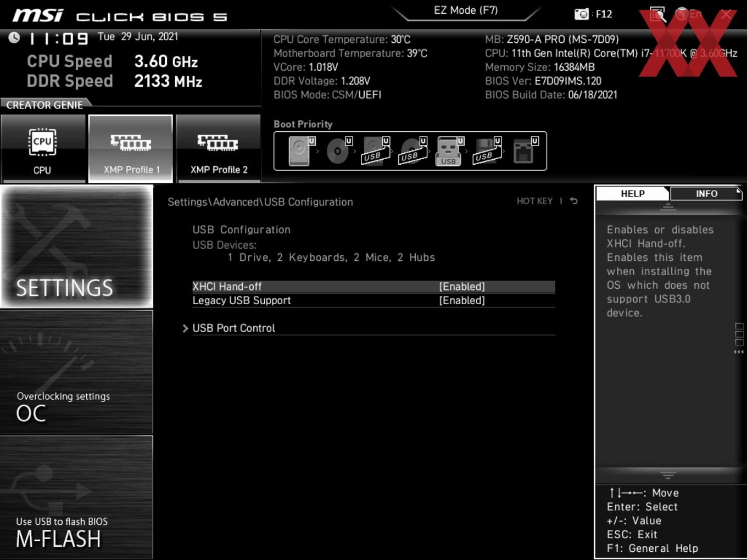The height and width of the screenshot is (560, 747).
Task: Collapse side panel with the triple-arrow icon
Action: 739,352
